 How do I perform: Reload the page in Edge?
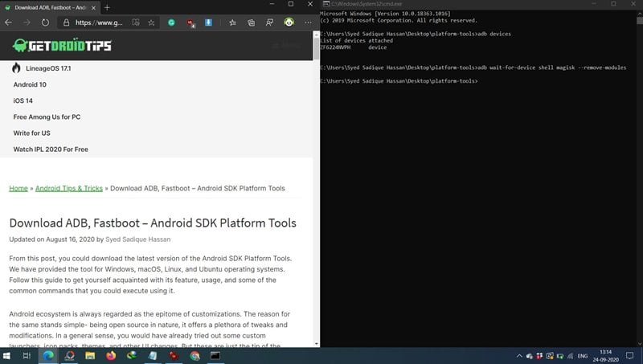tap(45, 22)
